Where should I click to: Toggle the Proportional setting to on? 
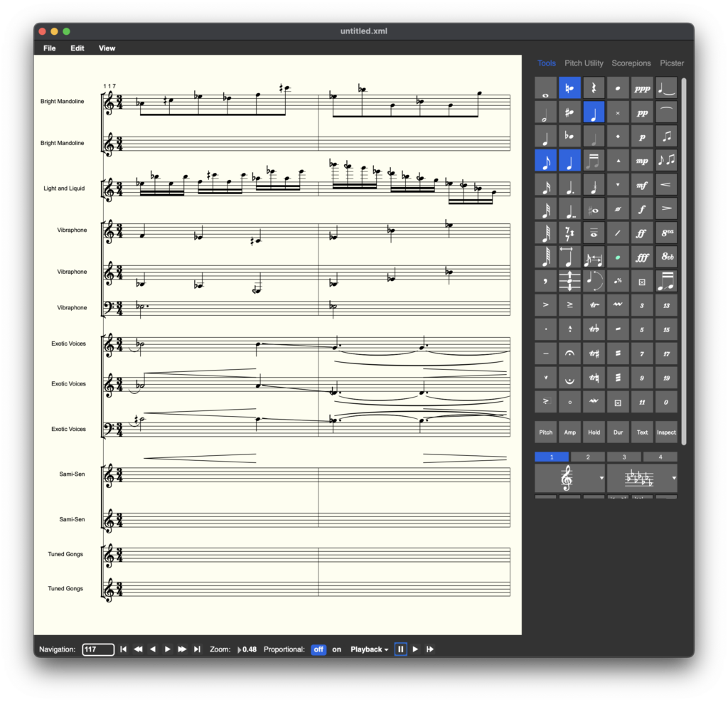point(337,649)
